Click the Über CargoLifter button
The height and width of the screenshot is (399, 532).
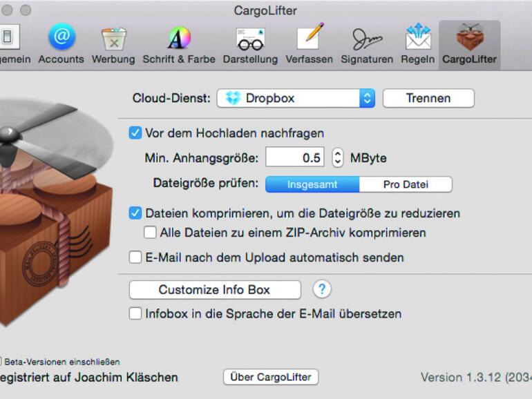tap(271, 377)
